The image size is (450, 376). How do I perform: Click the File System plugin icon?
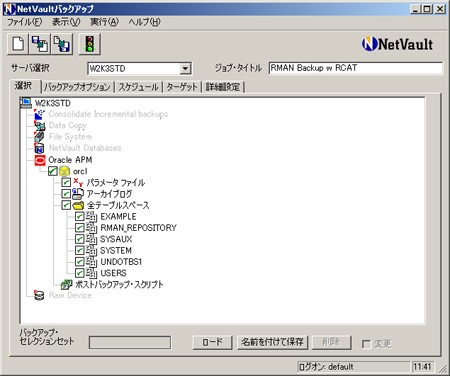[x=39, y=137]
